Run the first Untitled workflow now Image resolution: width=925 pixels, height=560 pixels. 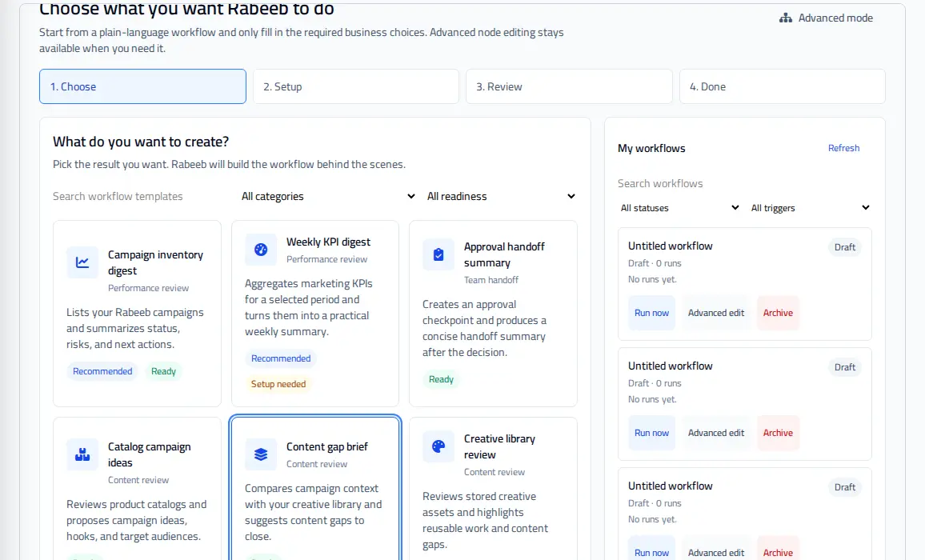click(651, 313)
